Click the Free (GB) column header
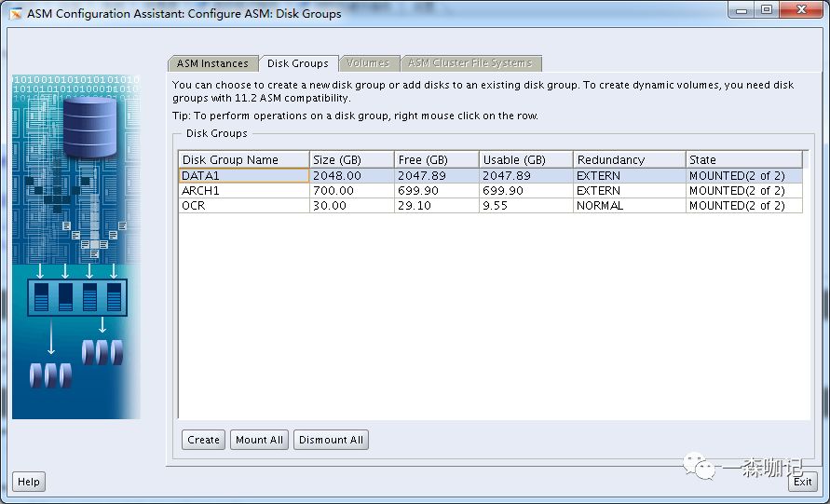 (x=436, y=159)
